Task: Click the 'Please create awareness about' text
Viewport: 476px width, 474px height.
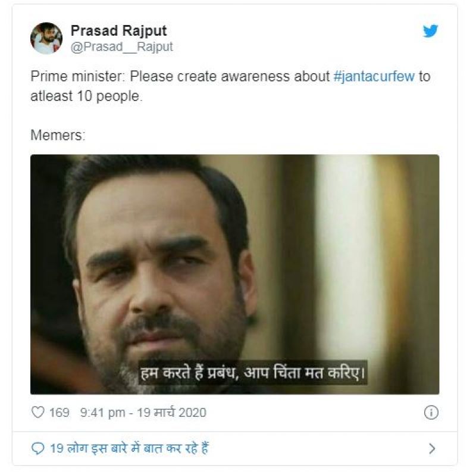Action: pyautogui.click(x=230, y=77)
